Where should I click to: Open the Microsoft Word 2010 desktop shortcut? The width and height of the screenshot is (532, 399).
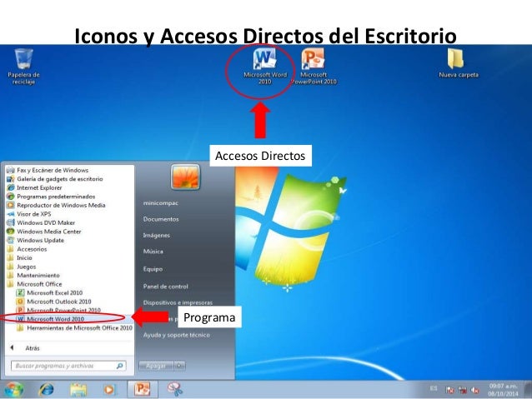265,67
